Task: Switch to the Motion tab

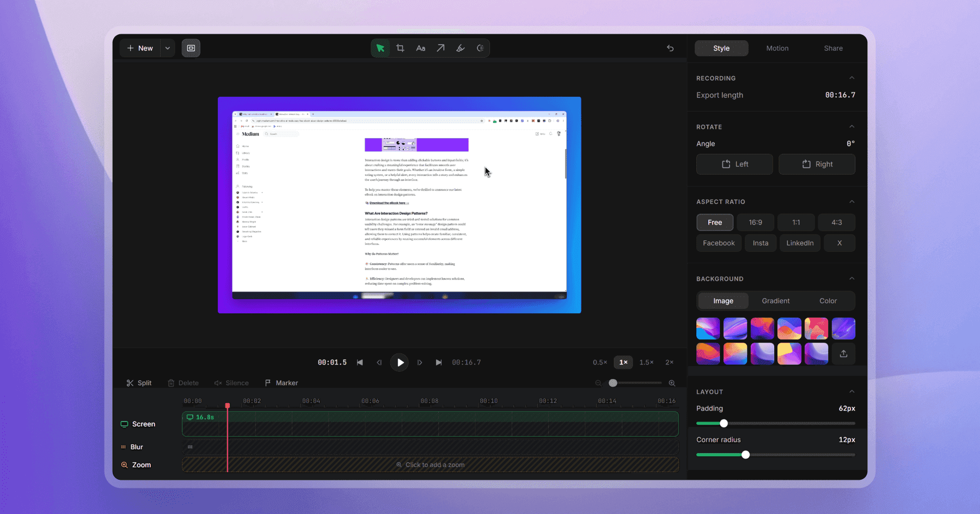Action: click(777, 48)
